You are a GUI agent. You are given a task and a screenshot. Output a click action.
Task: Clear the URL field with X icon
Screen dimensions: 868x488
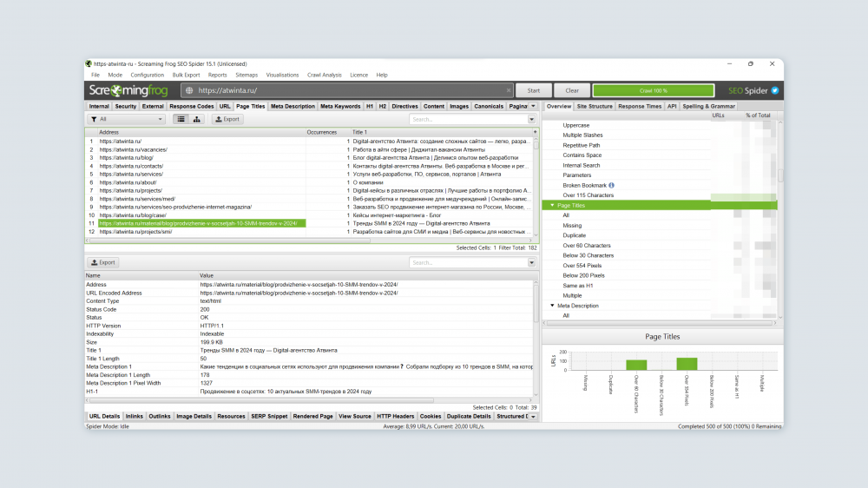tap(508, 90)
